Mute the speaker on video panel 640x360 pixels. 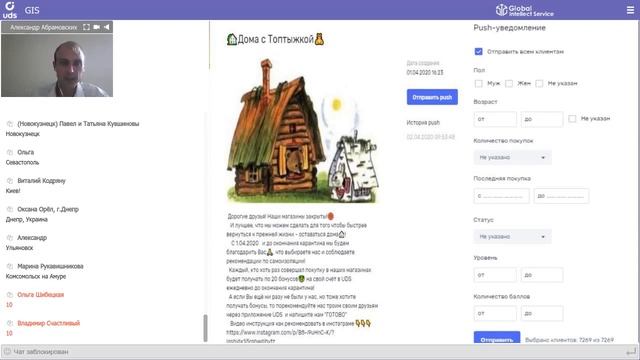[107, 27]
